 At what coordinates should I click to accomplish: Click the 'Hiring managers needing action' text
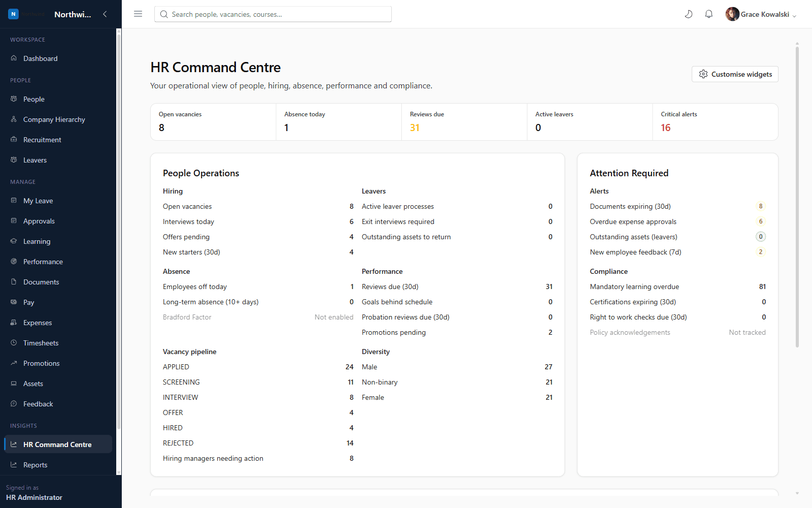(213, 458)
